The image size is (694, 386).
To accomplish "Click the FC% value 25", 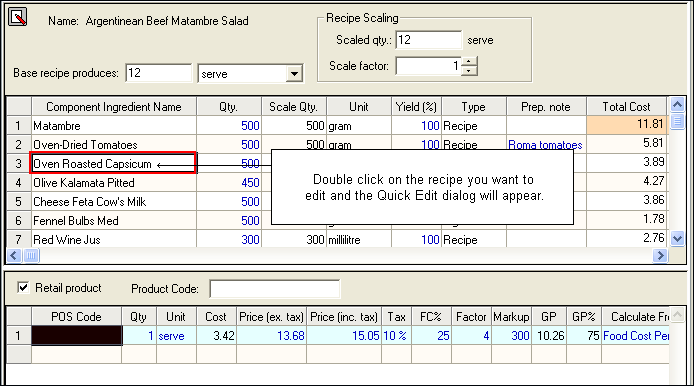I will (432, 336).
